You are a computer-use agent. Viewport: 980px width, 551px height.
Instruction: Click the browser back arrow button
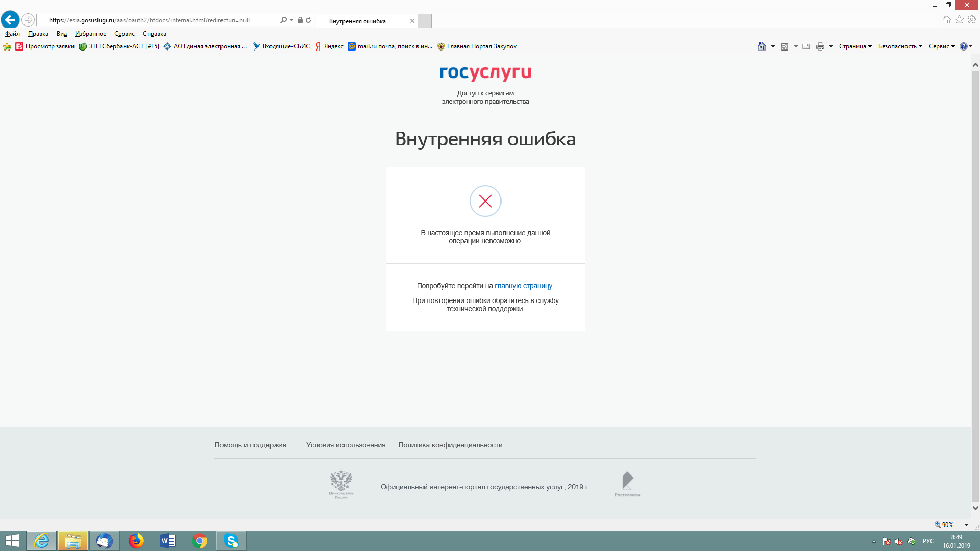coord(10,20)
